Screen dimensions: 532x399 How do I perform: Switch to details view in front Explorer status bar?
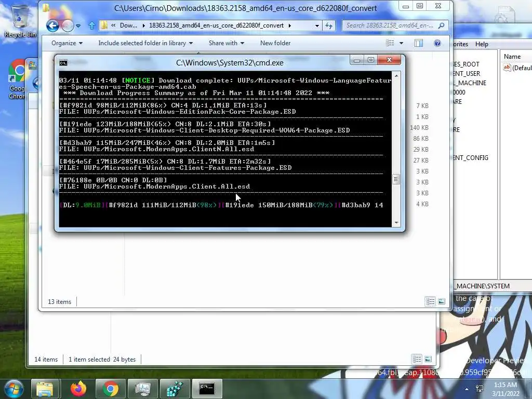430,301
